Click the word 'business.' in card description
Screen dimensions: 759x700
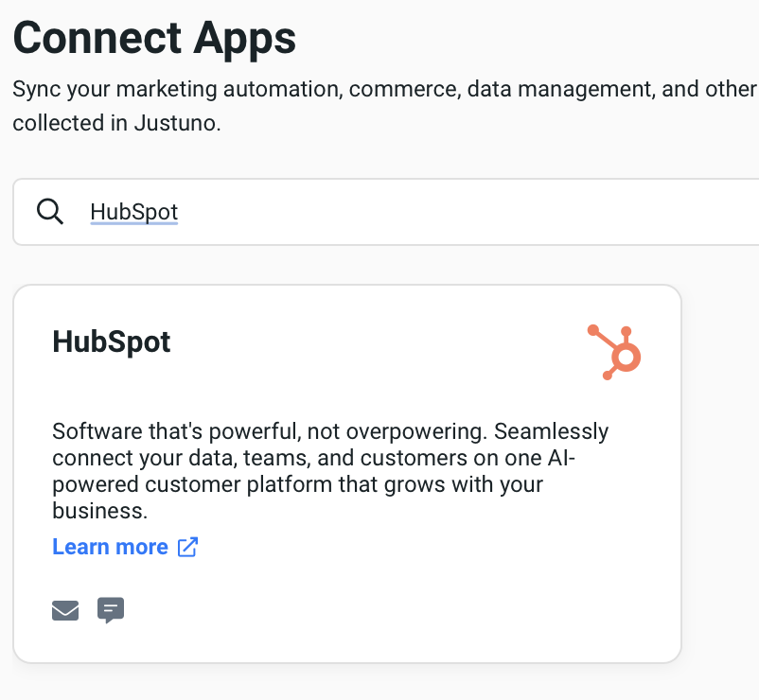(100, 512)
